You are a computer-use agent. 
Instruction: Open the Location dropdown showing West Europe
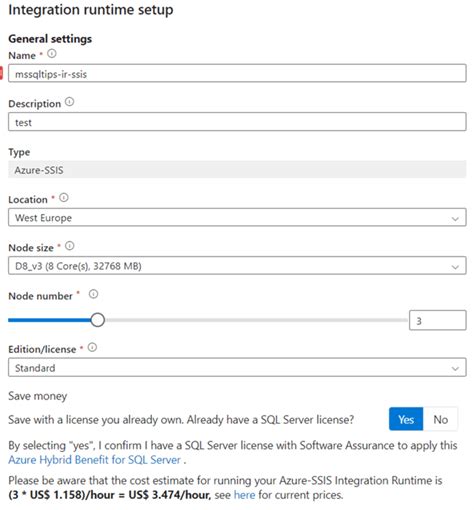coord(237,218)
